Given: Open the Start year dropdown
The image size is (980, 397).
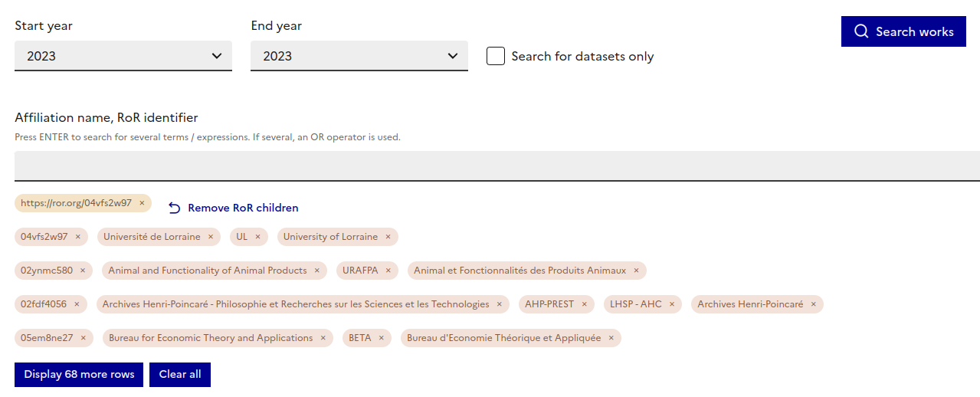Looking at the screenshot, I should click(123, 56).
